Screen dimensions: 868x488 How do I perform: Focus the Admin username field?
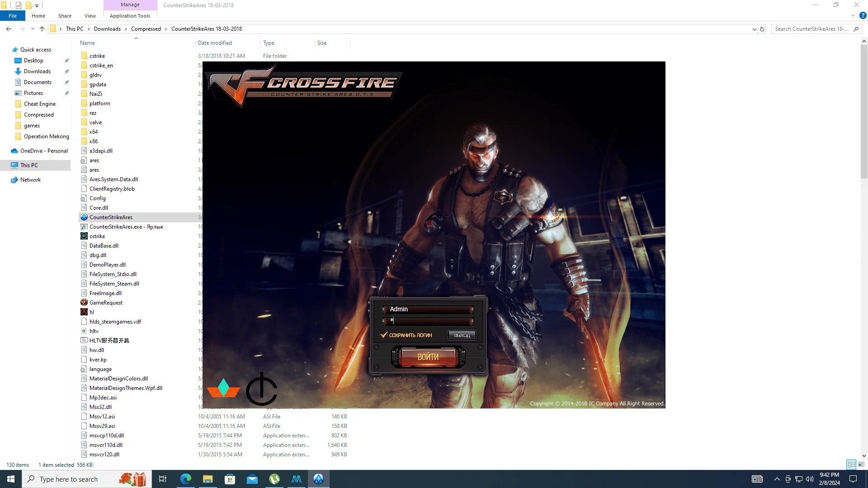click(428, 310)
